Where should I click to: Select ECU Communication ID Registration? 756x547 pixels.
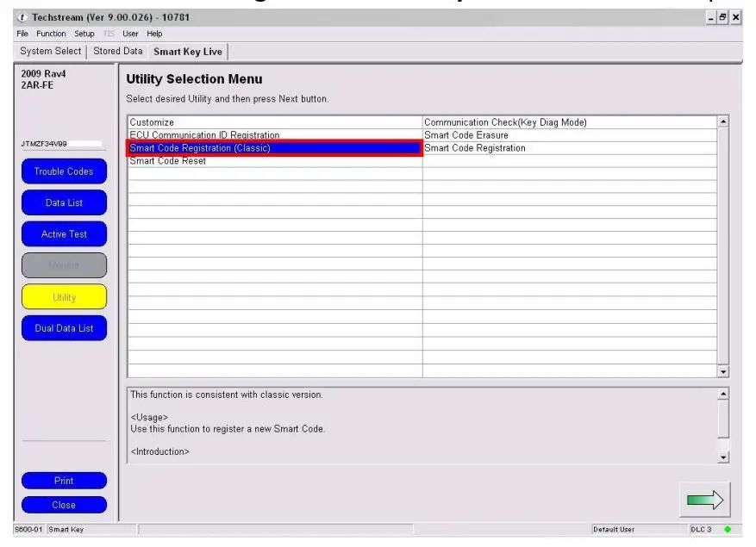pos(275,135)
